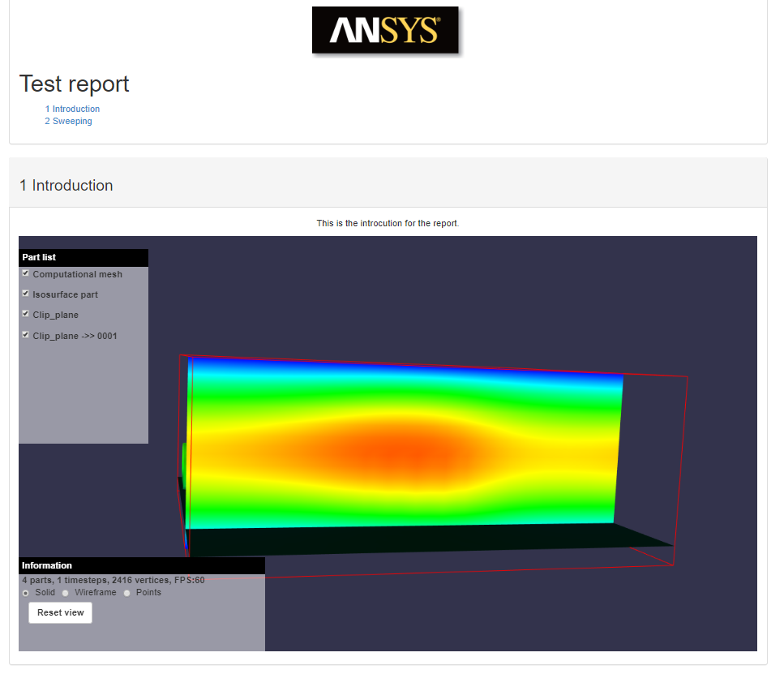Select the '1 Introduction' section heading
Image resolution: width=784 pixels, height=674 pixels.
coord(66,186)
